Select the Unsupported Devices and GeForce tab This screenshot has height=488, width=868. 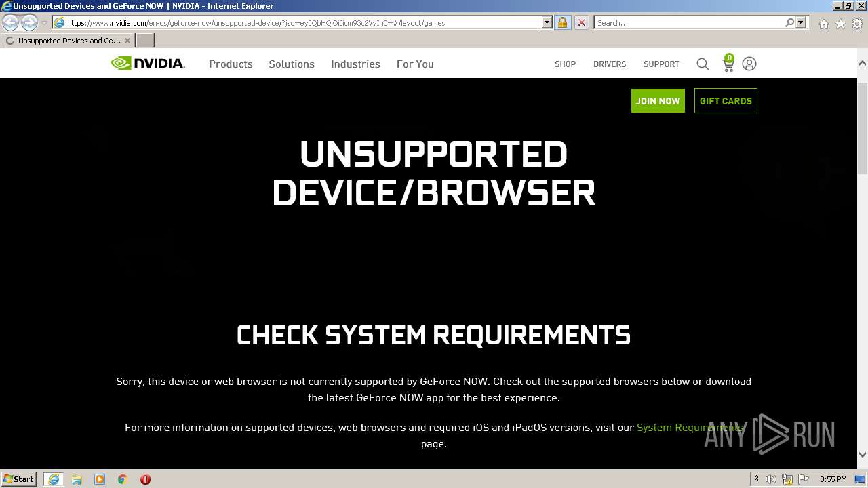click(68, 41)
